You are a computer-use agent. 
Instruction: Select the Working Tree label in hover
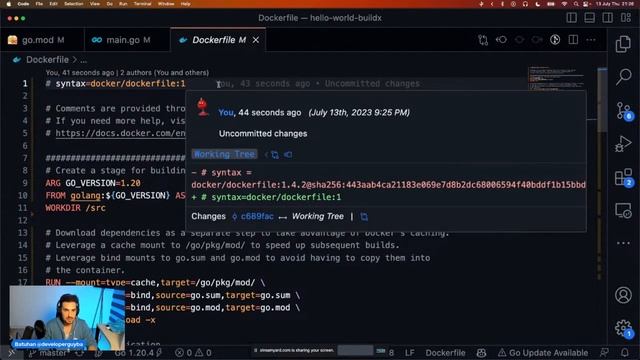(224, 154)
